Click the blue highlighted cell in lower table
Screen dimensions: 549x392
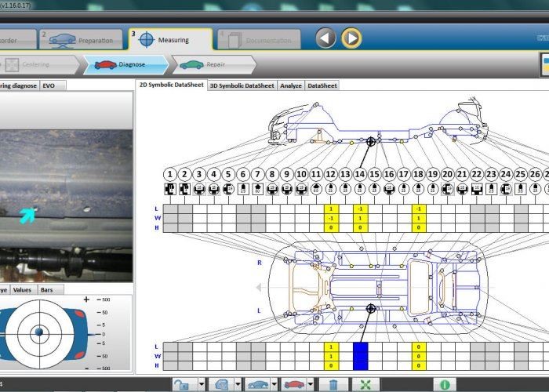[360, 355]
